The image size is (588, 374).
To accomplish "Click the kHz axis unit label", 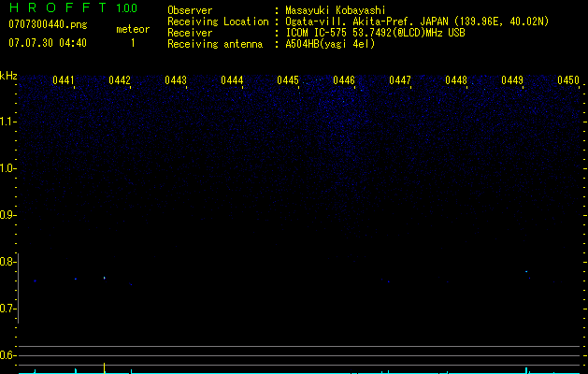I will [8, 76].
